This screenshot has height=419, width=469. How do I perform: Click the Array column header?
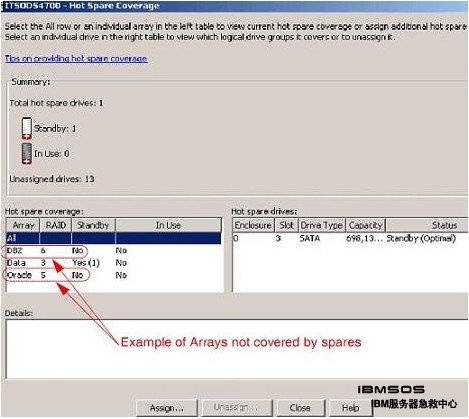point(23,225)
